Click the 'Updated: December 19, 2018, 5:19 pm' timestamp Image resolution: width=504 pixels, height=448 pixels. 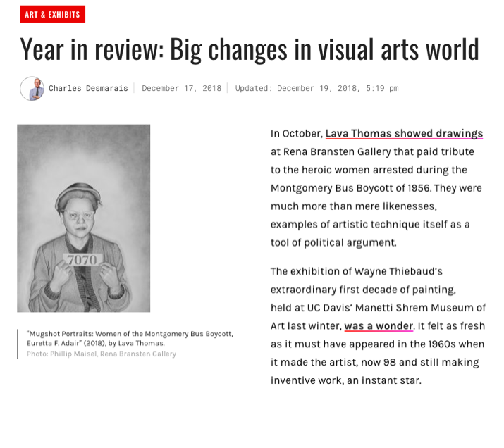point(316,88)
